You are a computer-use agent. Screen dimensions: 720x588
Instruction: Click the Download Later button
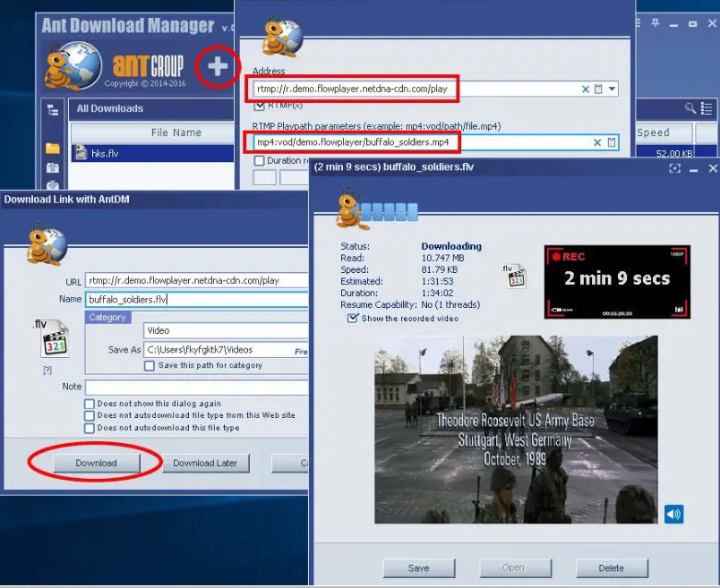tap(205, 463)
